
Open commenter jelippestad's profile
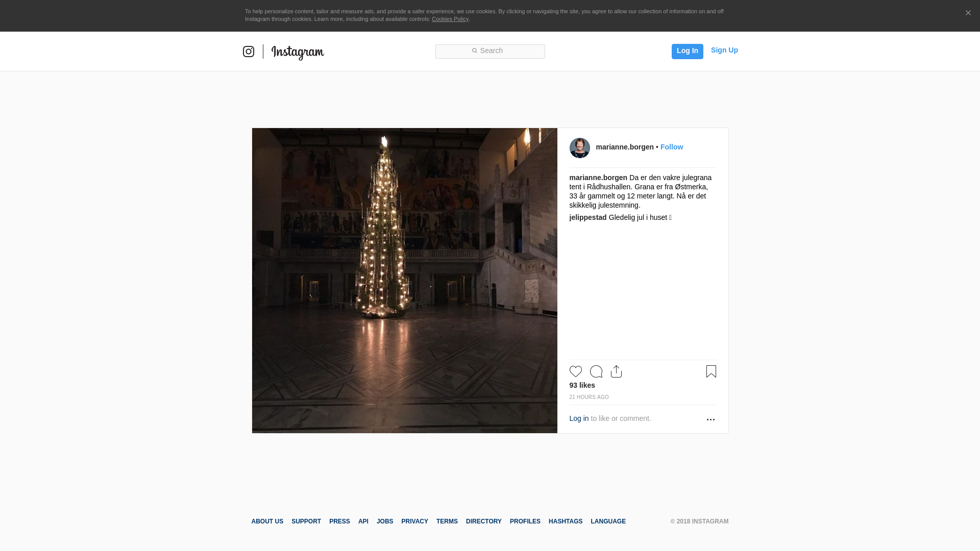587,217
